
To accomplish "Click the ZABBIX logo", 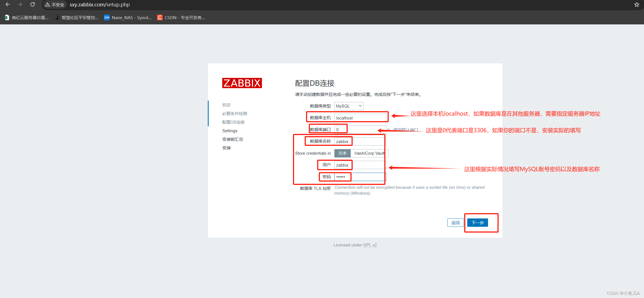I will click(242, 83).
